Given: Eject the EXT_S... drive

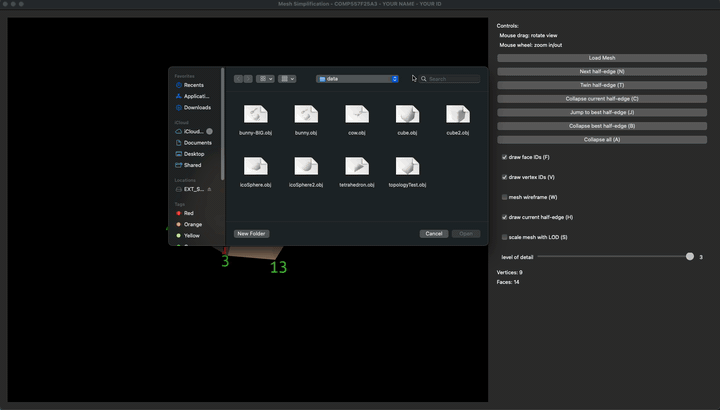Looking at the screenshot, I should tap(209, 189).
